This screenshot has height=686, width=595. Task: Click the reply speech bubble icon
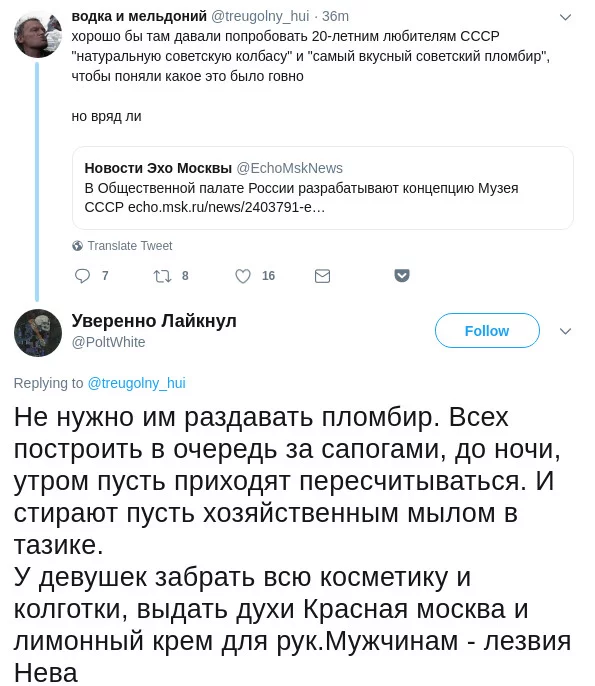[x=82, y=276]
